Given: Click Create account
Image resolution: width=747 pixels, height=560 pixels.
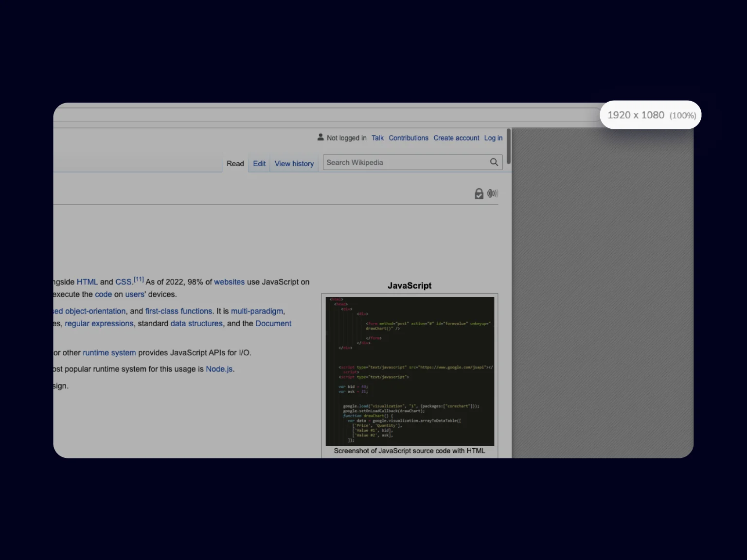Looking at the screenshot, I should [456, 138].
